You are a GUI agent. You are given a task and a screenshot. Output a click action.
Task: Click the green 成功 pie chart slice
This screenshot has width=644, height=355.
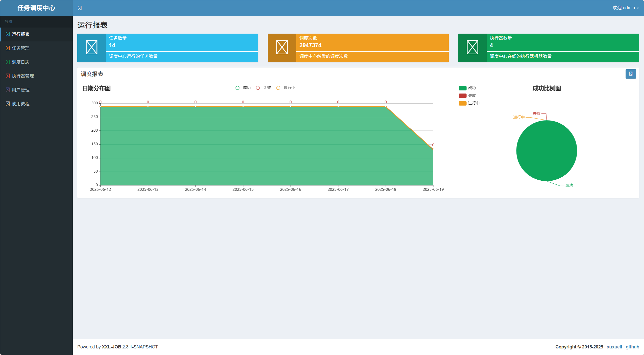[x=547, y=151]
